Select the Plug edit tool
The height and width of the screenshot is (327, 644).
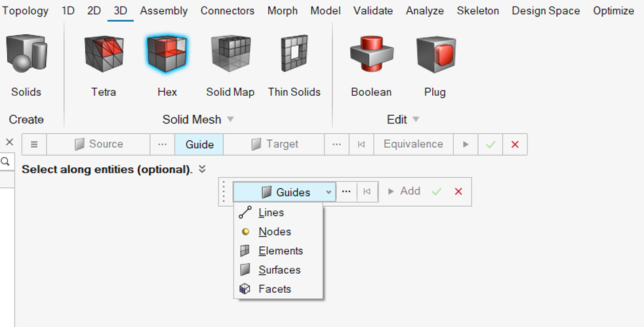[435, 66]
